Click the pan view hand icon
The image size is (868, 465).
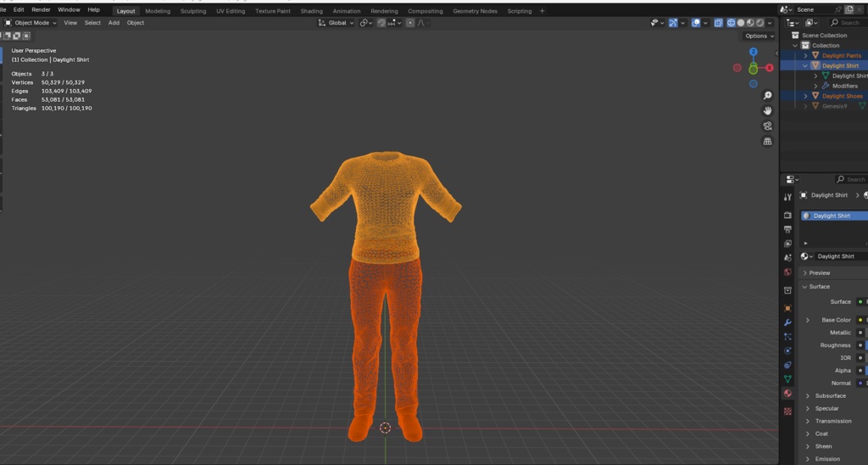767,111
